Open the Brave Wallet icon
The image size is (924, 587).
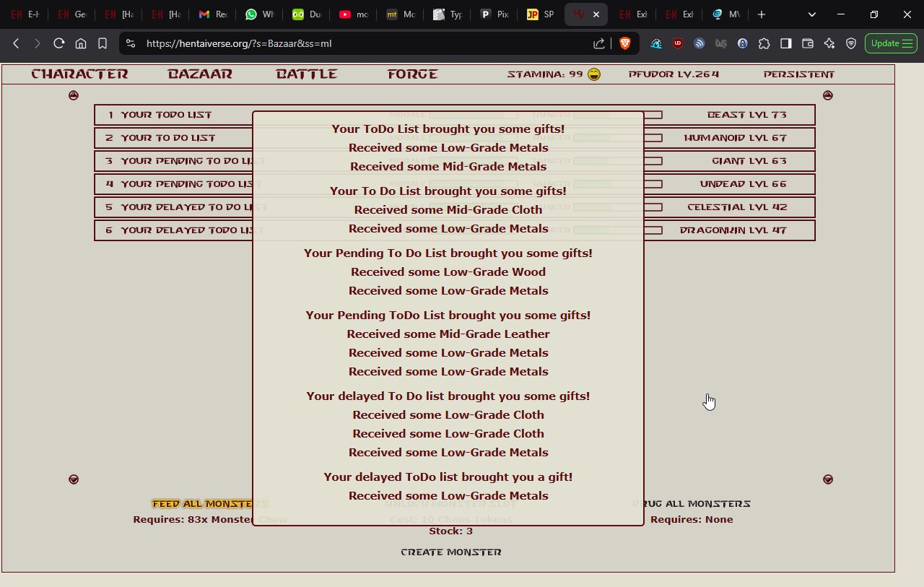tap(808, 43)
